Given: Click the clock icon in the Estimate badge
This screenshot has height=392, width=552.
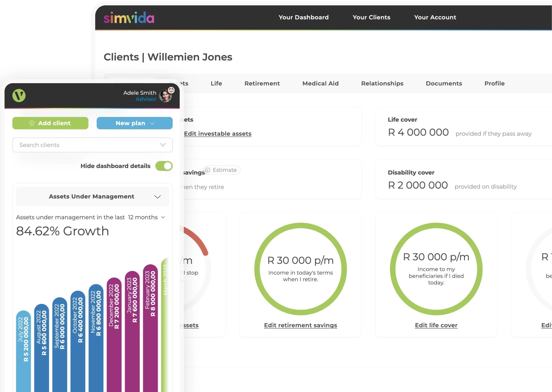Looking at the screenshot, I should point(208,170).
